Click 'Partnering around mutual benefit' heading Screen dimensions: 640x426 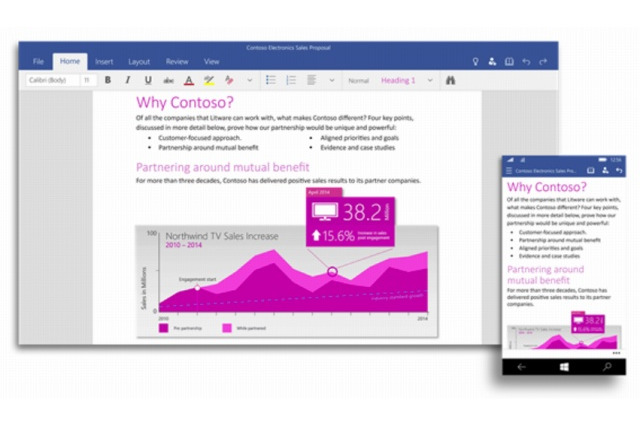[222, 167]
